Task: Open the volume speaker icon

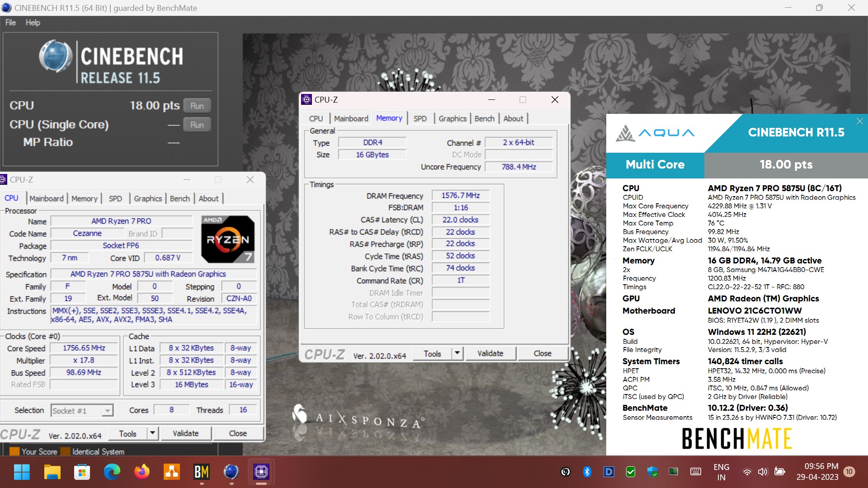Action: point(763,472)
